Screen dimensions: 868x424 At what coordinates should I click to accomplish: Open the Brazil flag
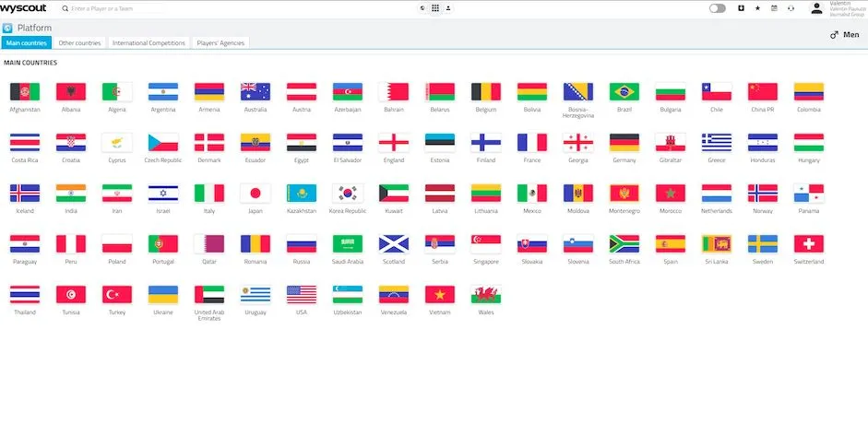click(624, 92)
